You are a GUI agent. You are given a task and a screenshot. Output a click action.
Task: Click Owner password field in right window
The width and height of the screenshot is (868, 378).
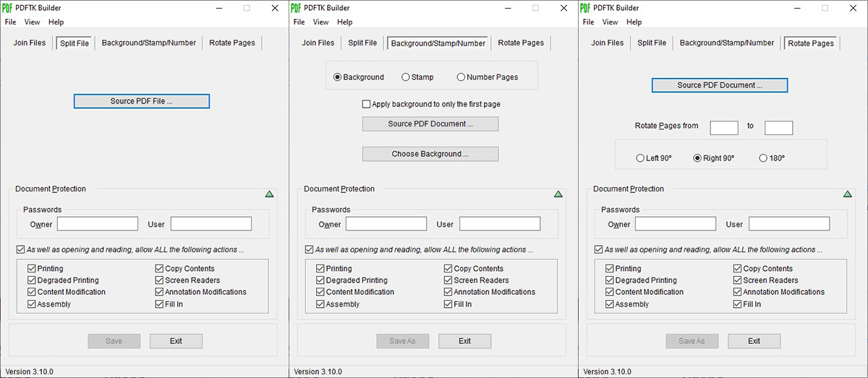pyautogui.click(x=676, y=224)
